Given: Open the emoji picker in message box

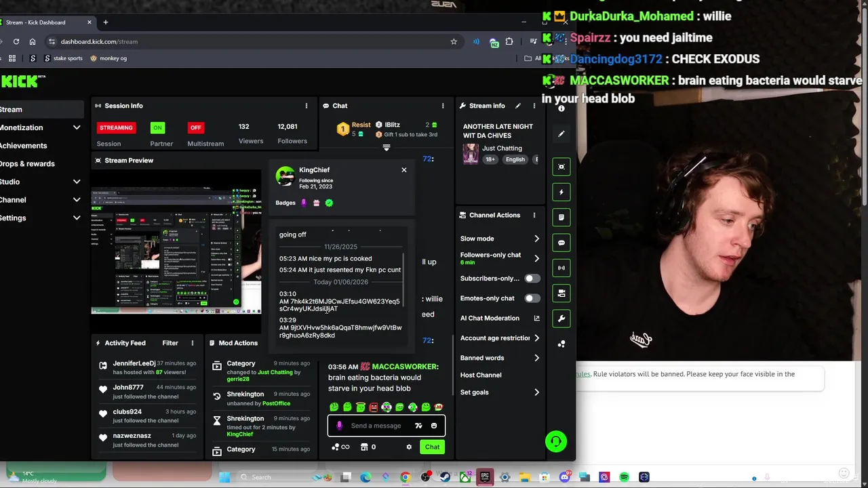Looking at the screenshot, I should tap(434, 426).
